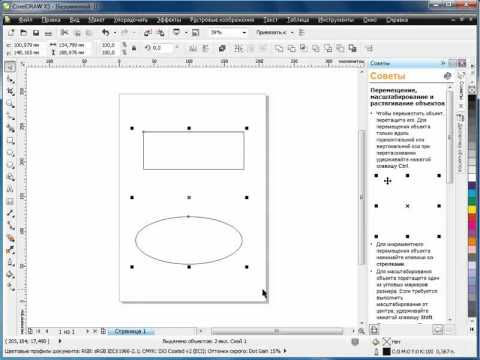This screenshot has width=480, height=360.
Task: Go to the first page arrow
Action: [39, 331]
